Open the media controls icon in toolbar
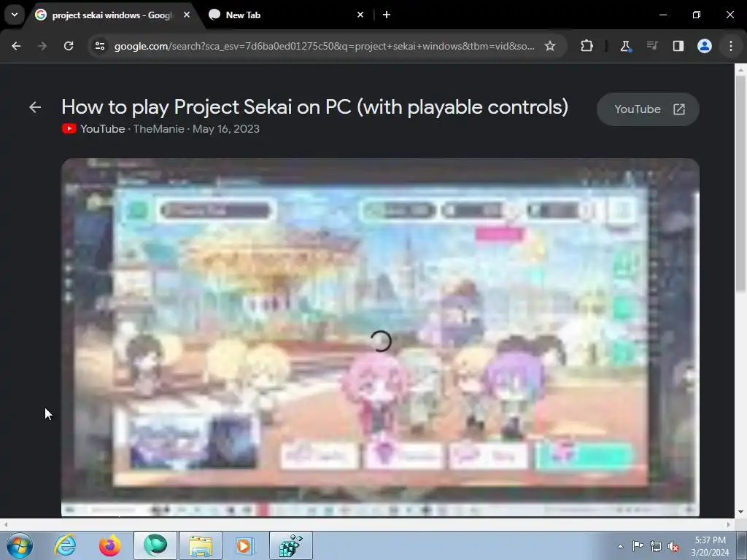The height and width of the screenshot is (560, 747). click(651, 46)
